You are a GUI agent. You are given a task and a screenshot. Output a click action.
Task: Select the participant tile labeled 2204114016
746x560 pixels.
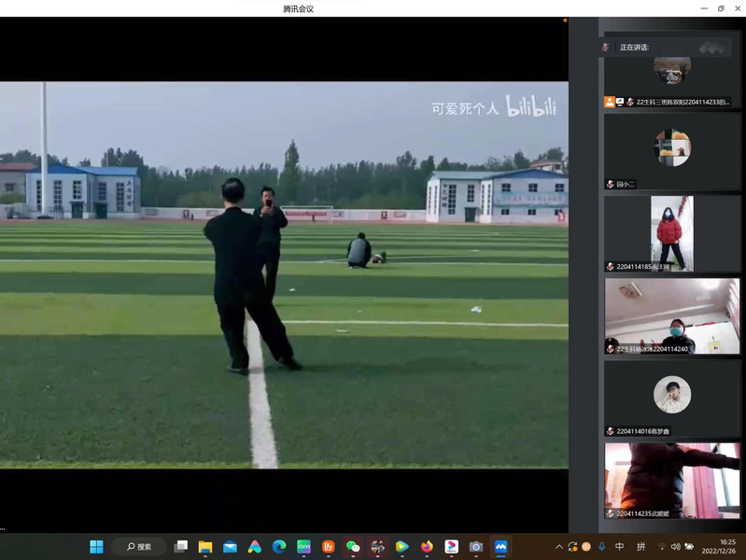[672, 399]
